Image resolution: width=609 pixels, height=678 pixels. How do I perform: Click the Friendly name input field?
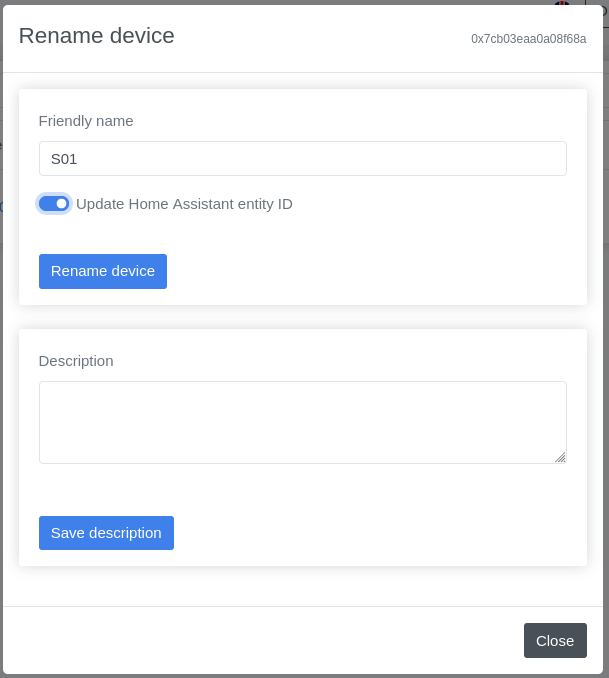(303, 158)
